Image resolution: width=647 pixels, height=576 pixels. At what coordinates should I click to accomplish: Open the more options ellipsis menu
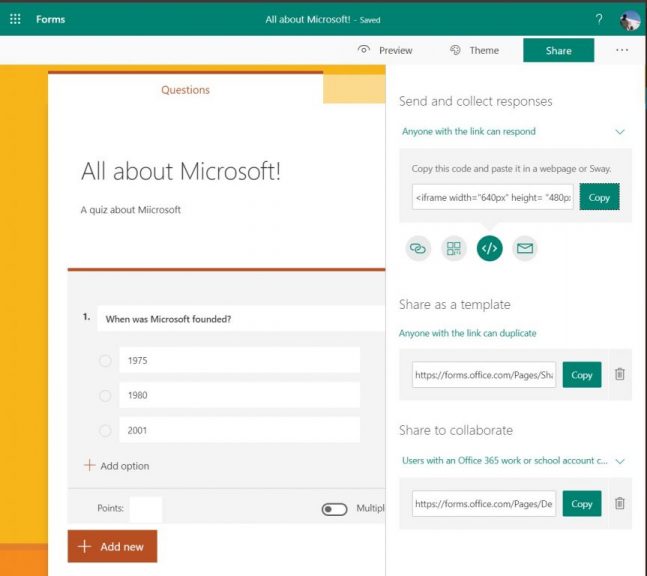coord(622,50)
